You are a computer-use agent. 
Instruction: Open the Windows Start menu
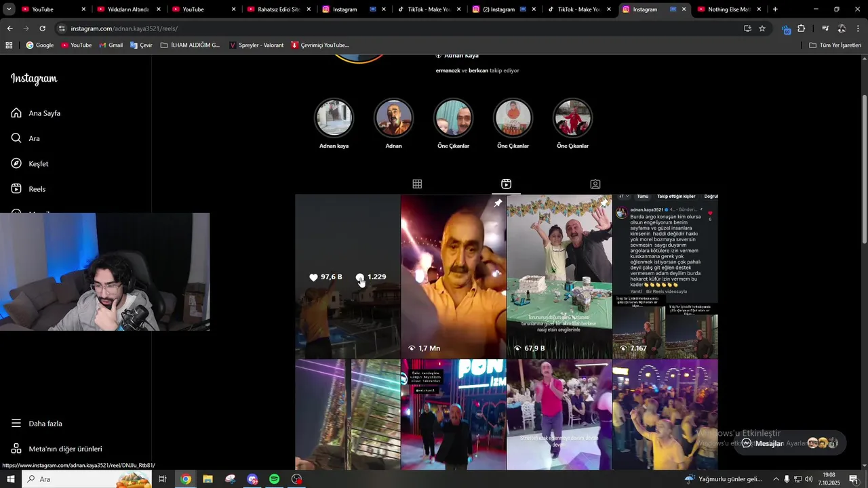pyautogui.click(x=10, y=479)
